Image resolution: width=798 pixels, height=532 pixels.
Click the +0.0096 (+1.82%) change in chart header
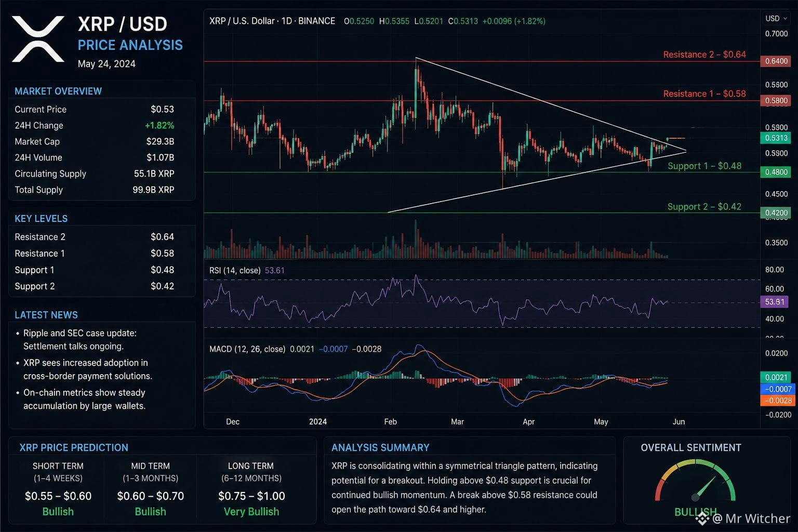point(514,21)
